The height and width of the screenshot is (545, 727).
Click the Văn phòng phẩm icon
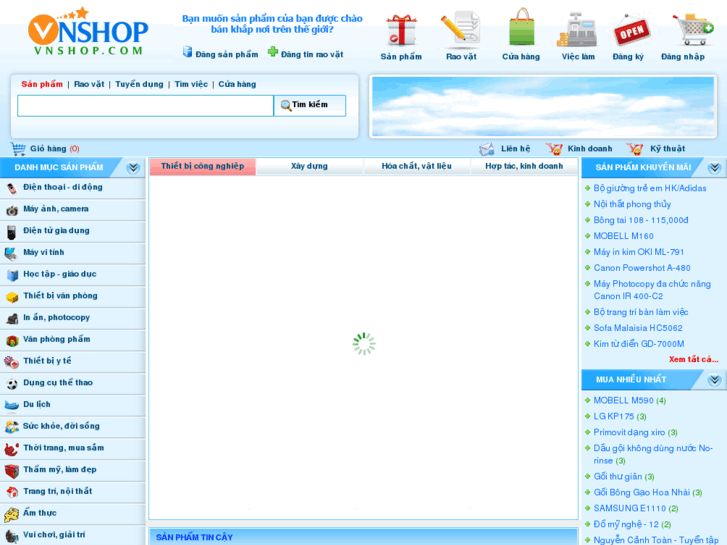pos(12,340)
